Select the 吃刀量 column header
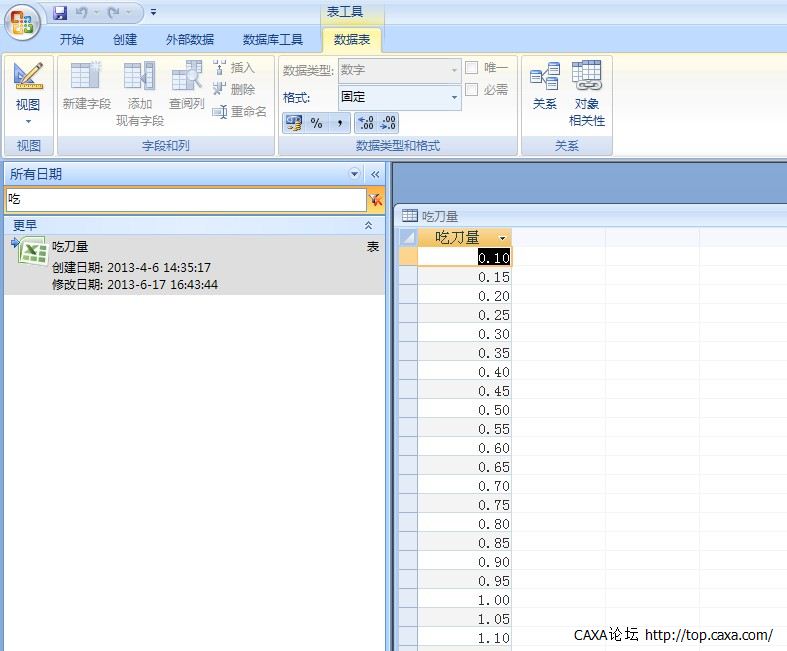Screen dimensions: 787x651 point(457,237)
